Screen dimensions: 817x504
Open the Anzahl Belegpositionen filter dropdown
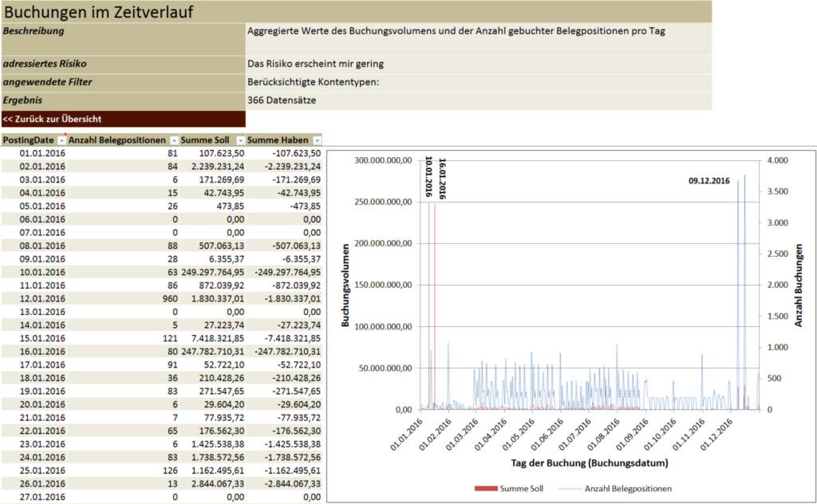click(173, 140)
